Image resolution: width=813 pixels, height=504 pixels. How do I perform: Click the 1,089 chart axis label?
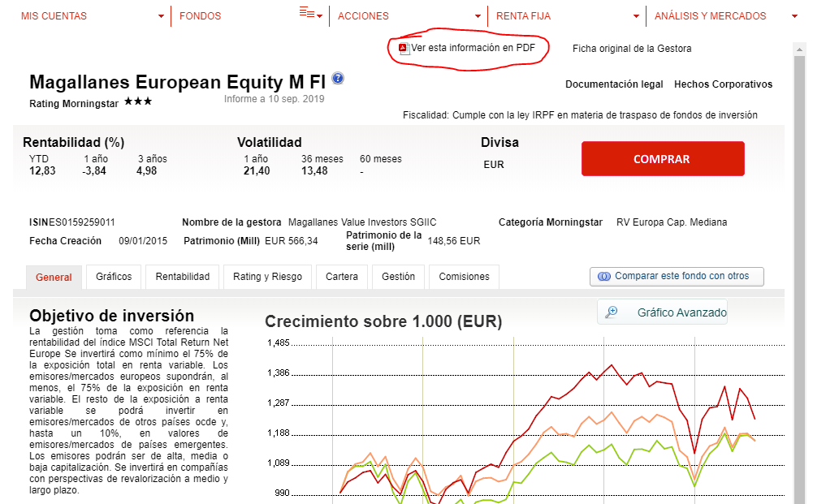coord(279,463)
